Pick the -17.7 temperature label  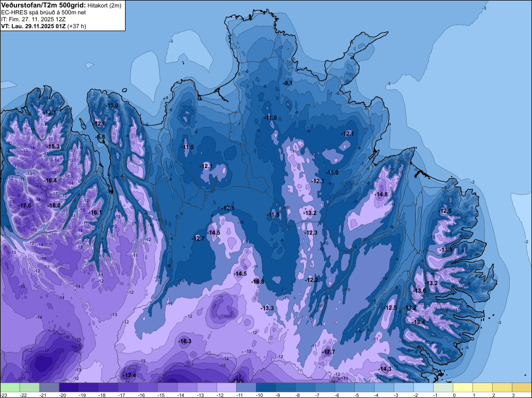(328, 352)
